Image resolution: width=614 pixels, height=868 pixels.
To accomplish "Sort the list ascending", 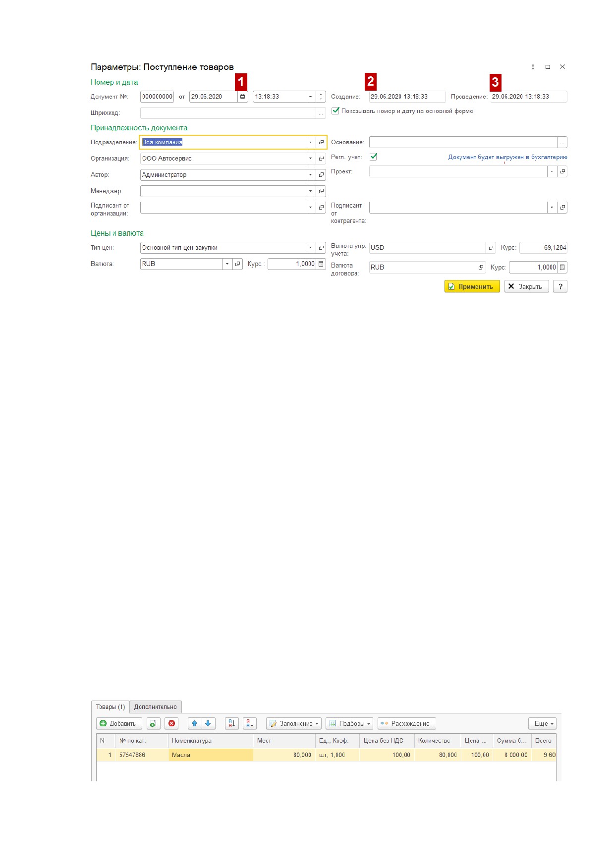I will (232, 723).
